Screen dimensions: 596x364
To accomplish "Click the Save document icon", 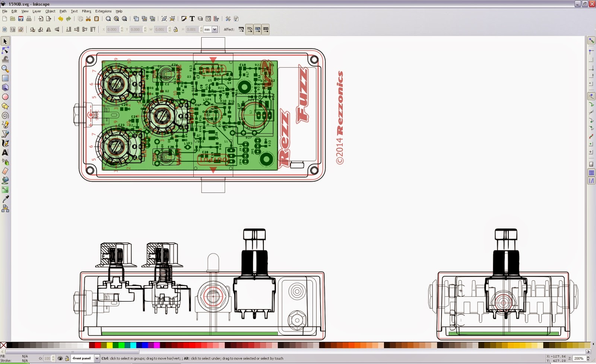I will pos(21,19).
